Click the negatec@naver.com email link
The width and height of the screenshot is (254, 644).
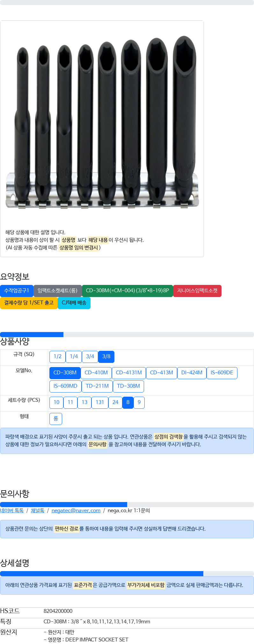click(x=76, y=510)
